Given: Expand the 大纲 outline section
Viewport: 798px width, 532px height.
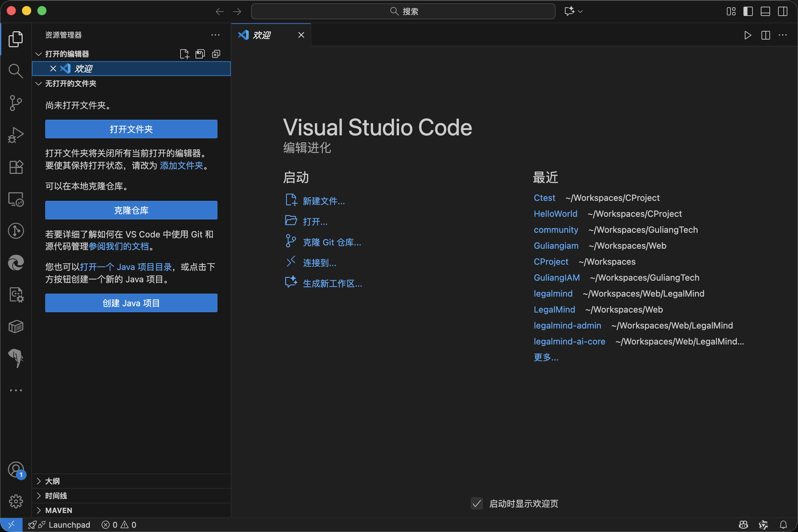Looking at the screenshot, I should 52,481.
